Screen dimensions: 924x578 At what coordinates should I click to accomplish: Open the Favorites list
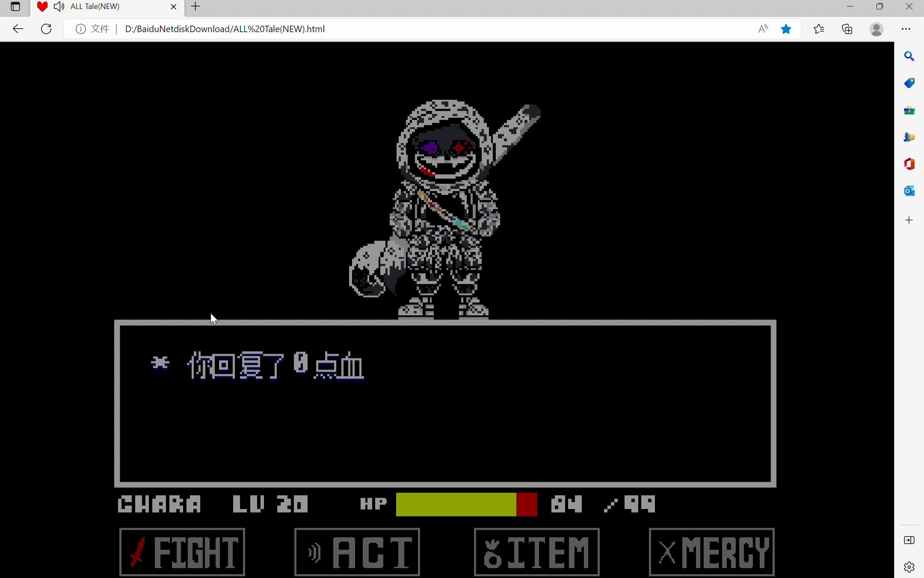click(x=818, y=29)
